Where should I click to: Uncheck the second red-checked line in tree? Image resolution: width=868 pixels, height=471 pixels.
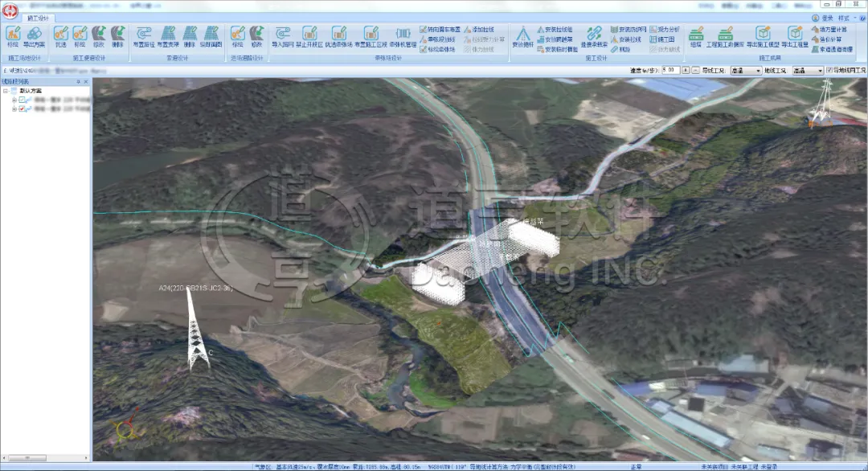click(x=23, y=109)
